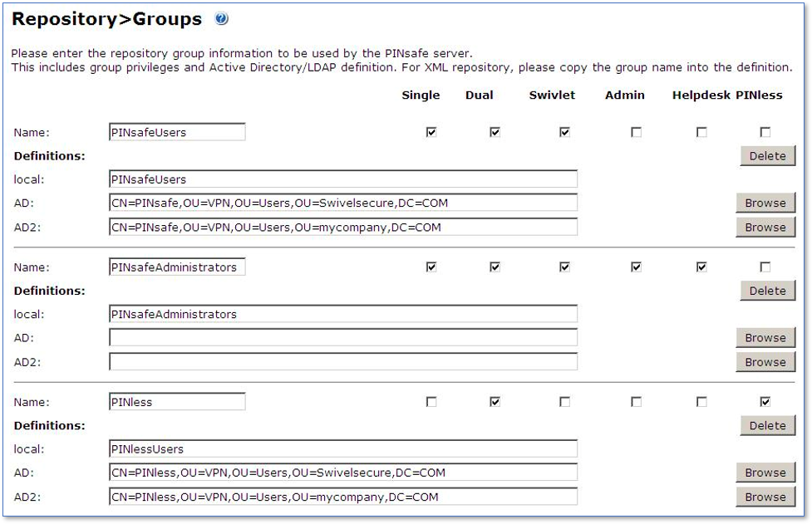Uncheck PINless checkbox for PINless group
The width and height of the screenshot is (812, 524).
pos(765,402)
